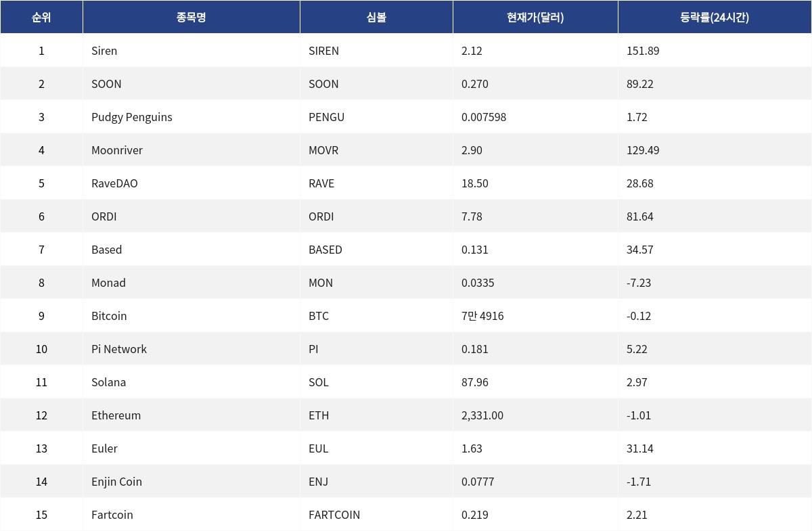812x531 pixels.
Task: Click the Ethereum name cell
Action: point(116,415)
